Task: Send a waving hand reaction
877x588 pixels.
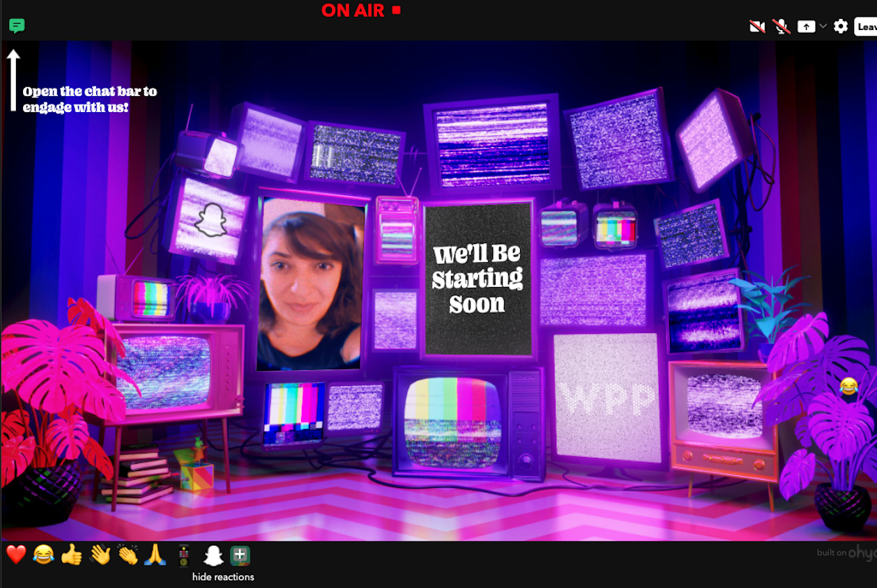Action: click(x=100, y=555)
